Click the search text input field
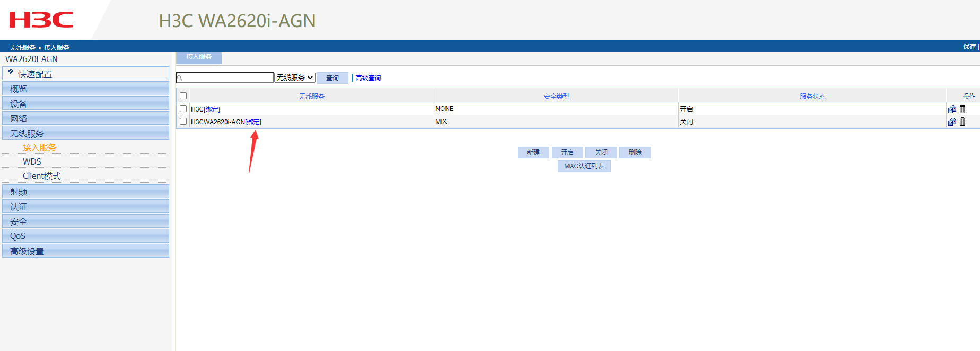 (x=225, y=78)
